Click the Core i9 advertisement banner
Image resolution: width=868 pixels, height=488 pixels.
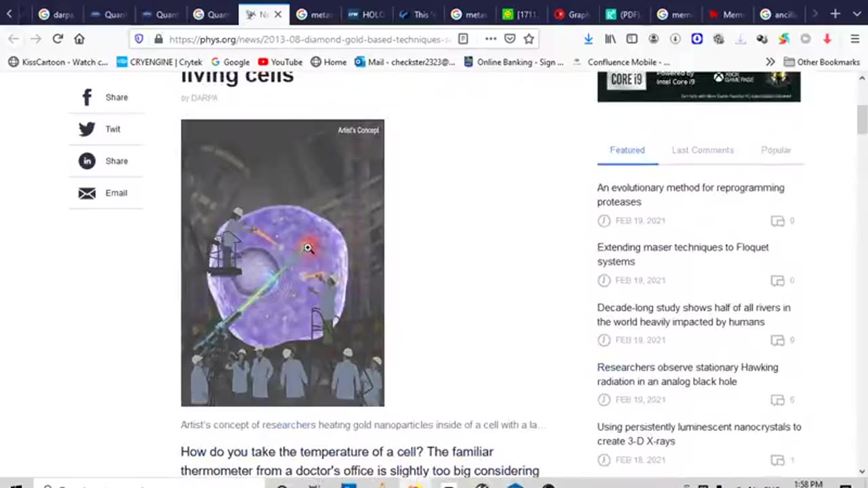[698, 86]
